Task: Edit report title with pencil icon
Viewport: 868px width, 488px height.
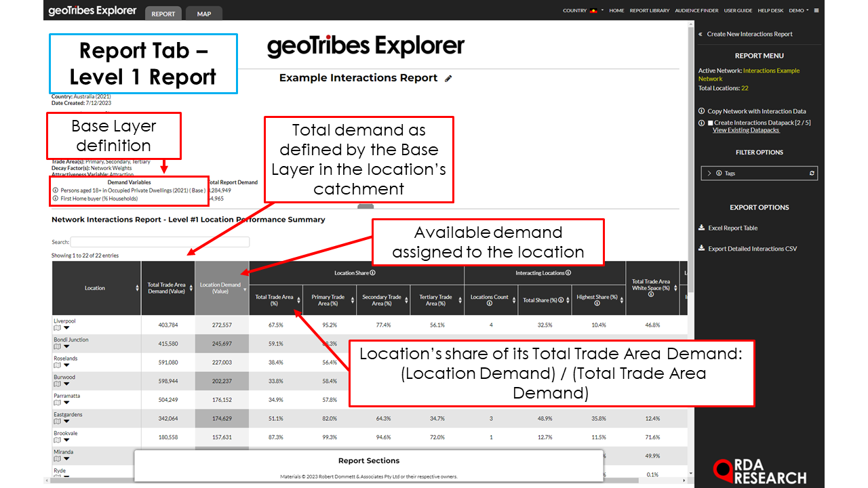Action: 448,79
